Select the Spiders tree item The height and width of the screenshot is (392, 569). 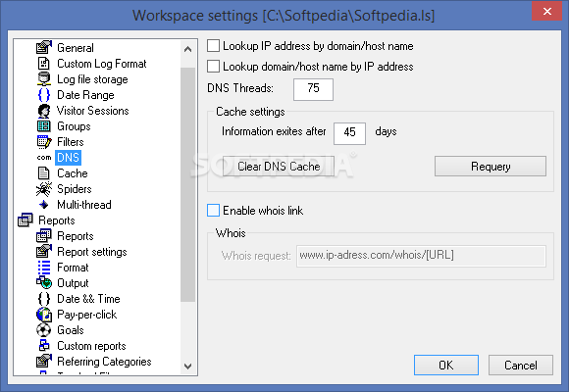pos(74,189)
